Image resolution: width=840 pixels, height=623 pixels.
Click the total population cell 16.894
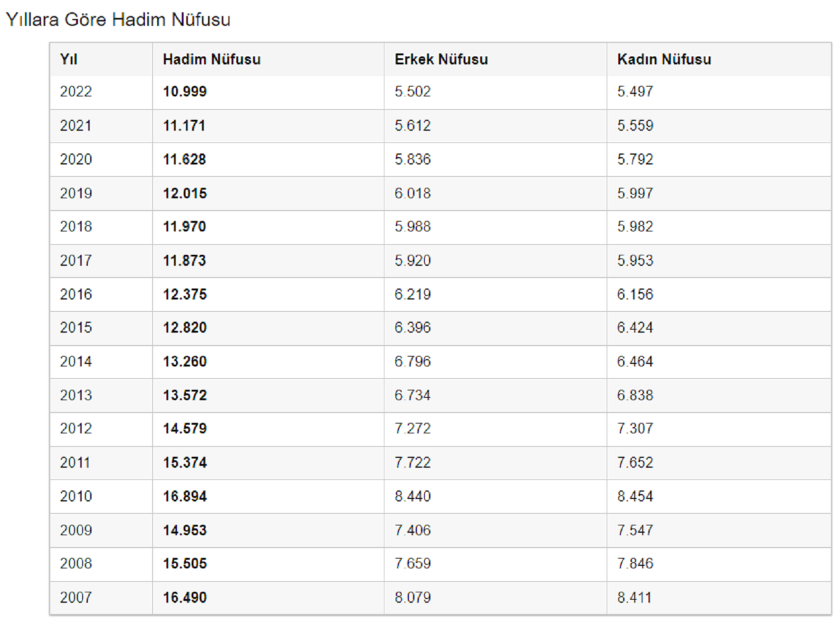pos(185,496)
